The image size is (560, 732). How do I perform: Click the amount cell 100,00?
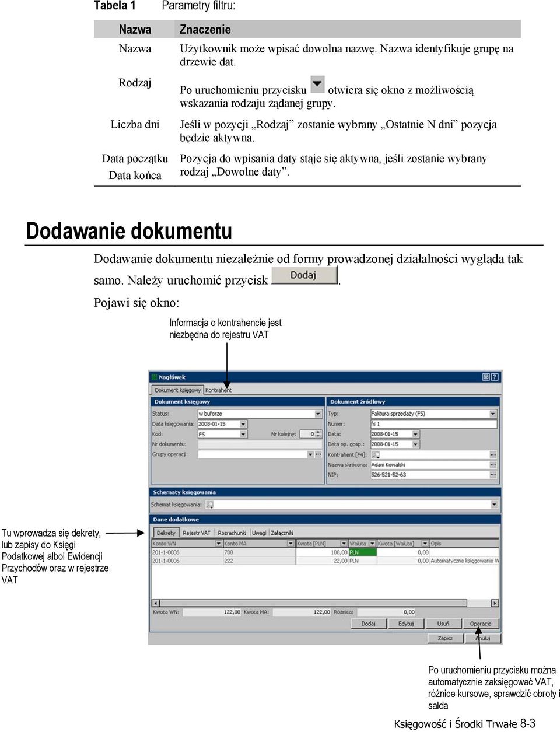[x=322, y=552]
